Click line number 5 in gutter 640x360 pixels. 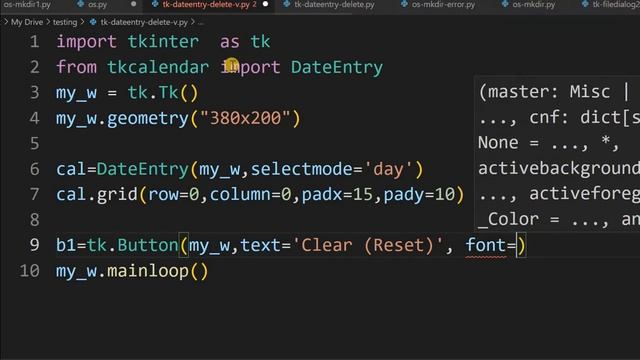(x=34, y=144)
